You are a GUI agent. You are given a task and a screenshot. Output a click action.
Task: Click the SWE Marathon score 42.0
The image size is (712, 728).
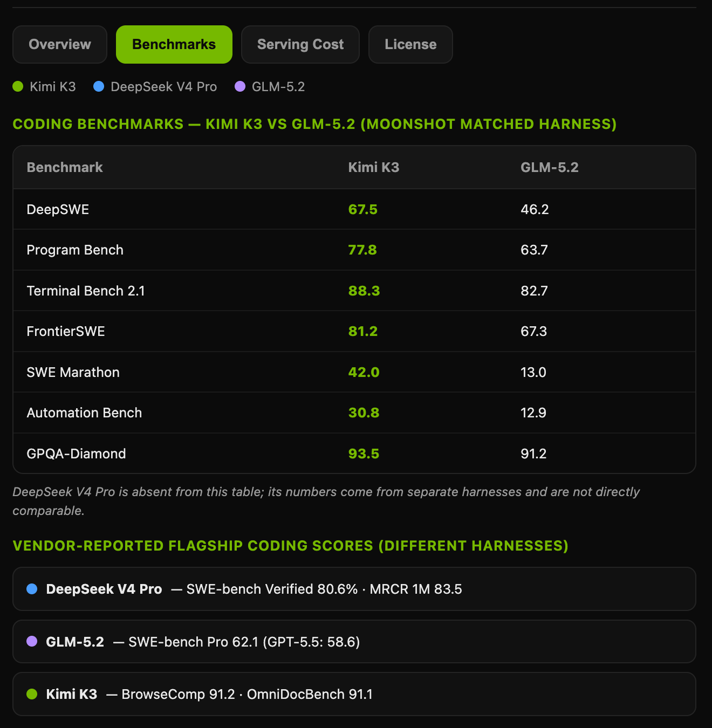click(364, 372)
